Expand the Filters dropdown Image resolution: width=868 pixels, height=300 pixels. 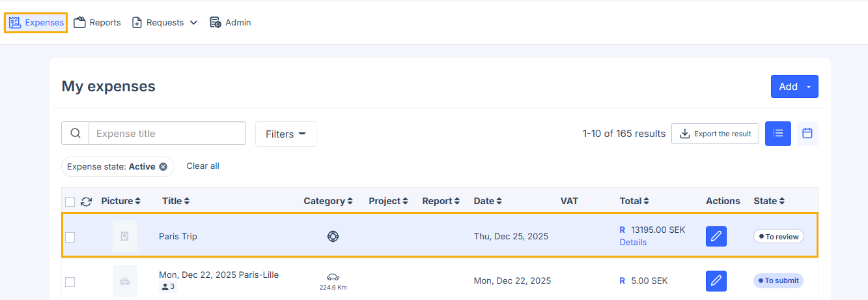click(x=285, y=134)
